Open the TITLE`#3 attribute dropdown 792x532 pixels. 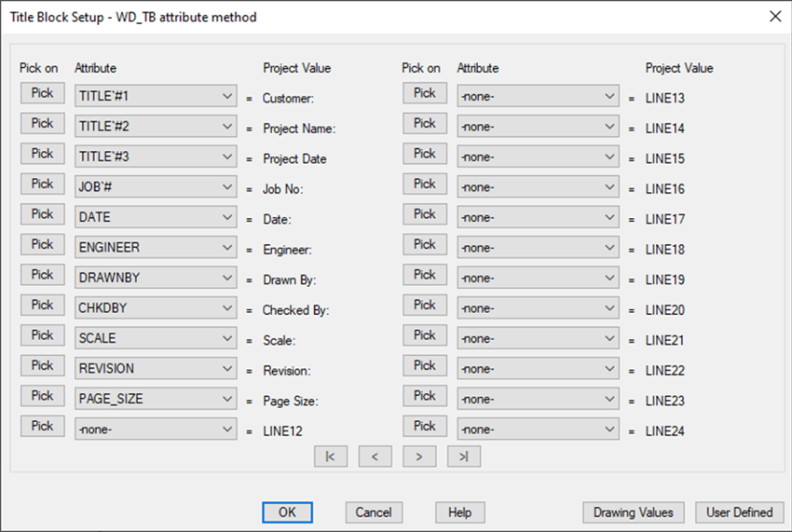156,157
